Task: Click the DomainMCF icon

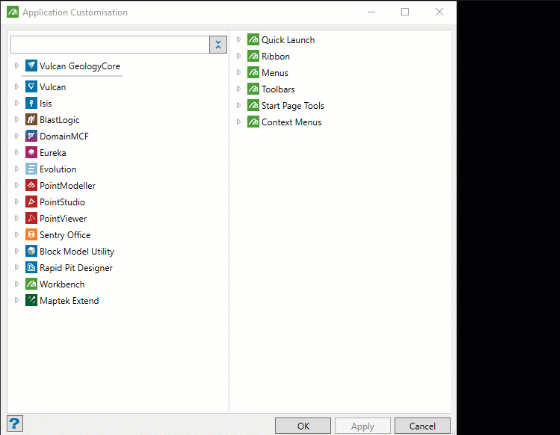Action: 31,136
